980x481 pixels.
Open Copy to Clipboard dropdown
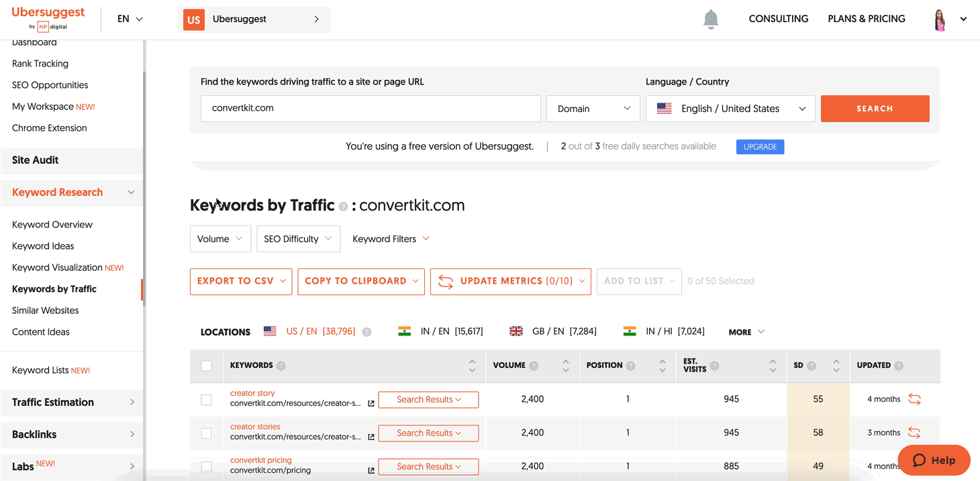[x=361, y=281]
